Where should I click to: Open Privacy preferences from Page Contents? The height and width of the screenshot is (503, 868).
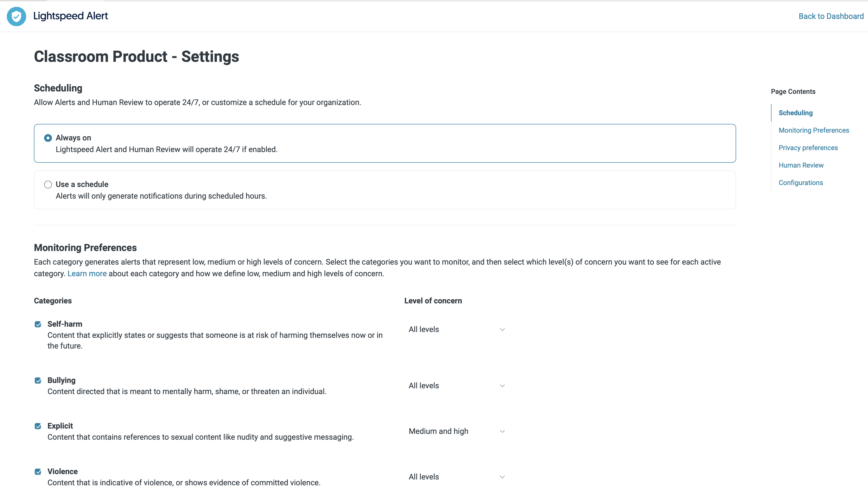click(x=808, y=147)
